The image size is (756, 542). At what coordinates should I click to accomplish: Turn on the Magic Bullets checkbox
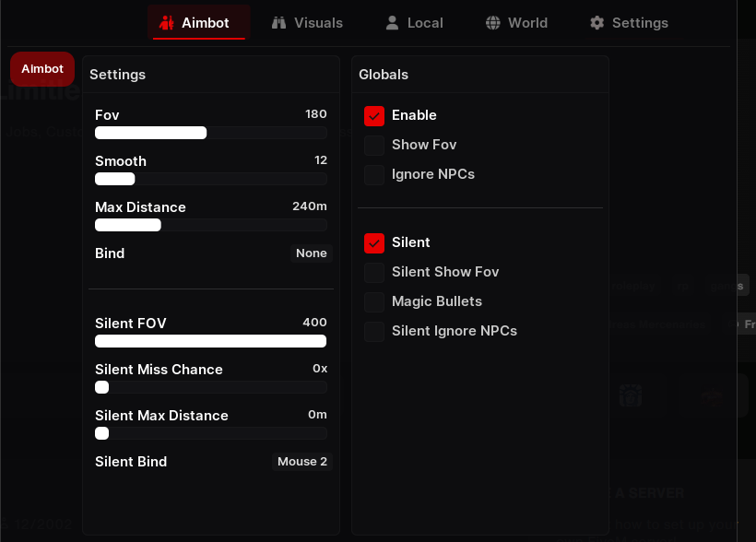pos(374,301)
